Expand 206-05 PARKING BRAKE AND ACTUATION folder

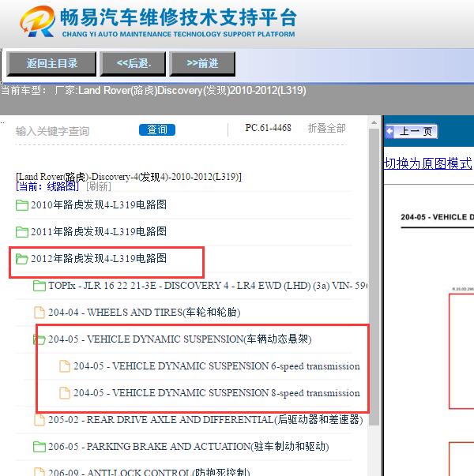[188, 447]
